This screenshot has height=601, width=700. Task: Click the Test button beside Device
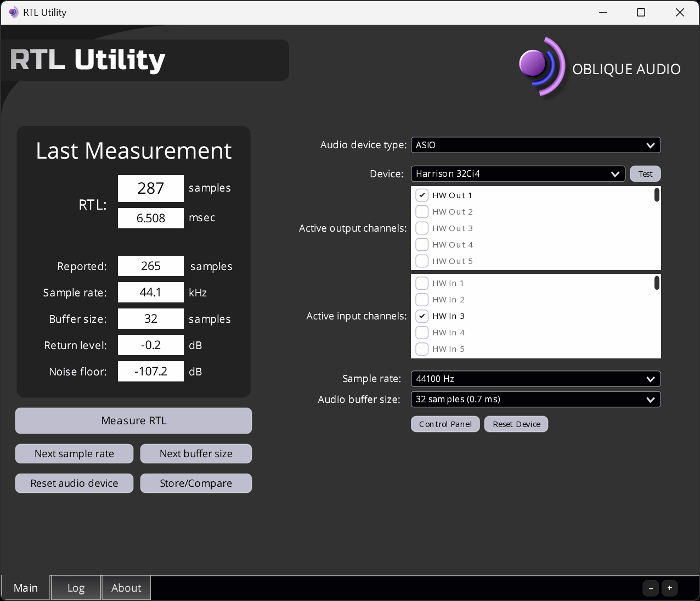pyautogui.click(x=645, y=173)
